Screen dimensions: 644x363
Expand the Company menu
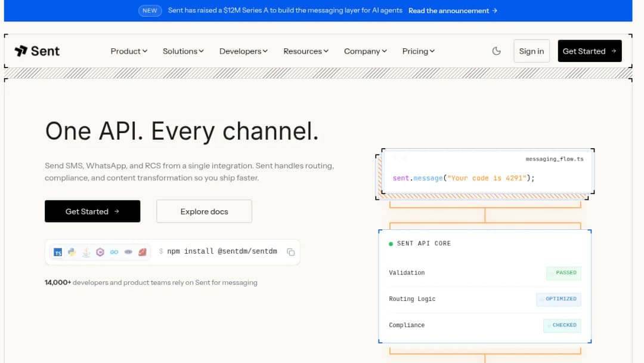(x=366, y=51)
